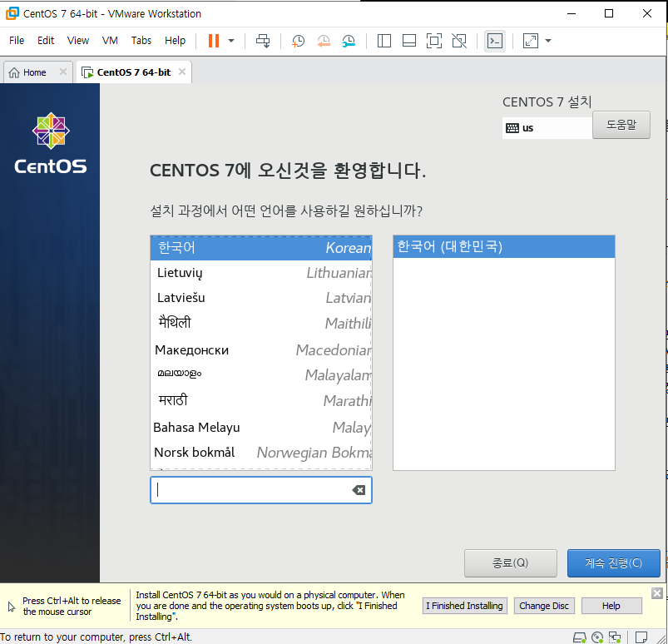Pause the virtual machine with the orange pause icon
The width and height of the screenshot is (668, 644).
[x=214, y=41]
